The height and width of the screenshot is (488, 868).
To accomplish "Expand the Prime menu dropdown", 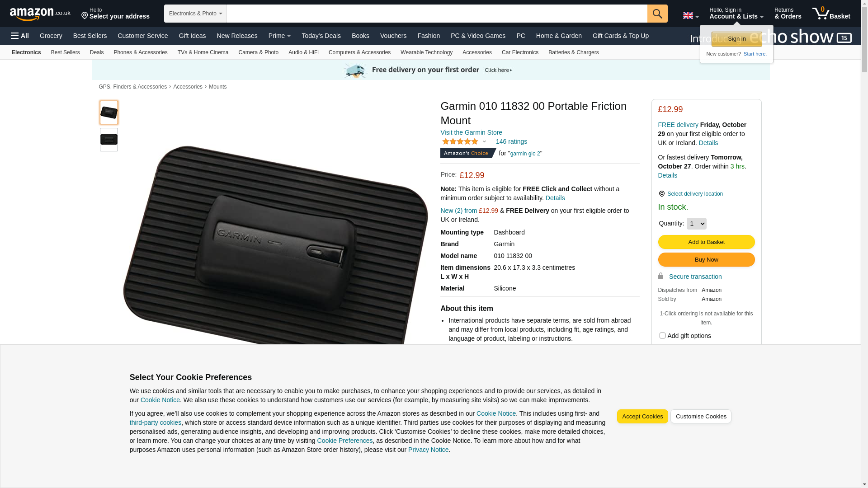I will [x=279, y=36].
